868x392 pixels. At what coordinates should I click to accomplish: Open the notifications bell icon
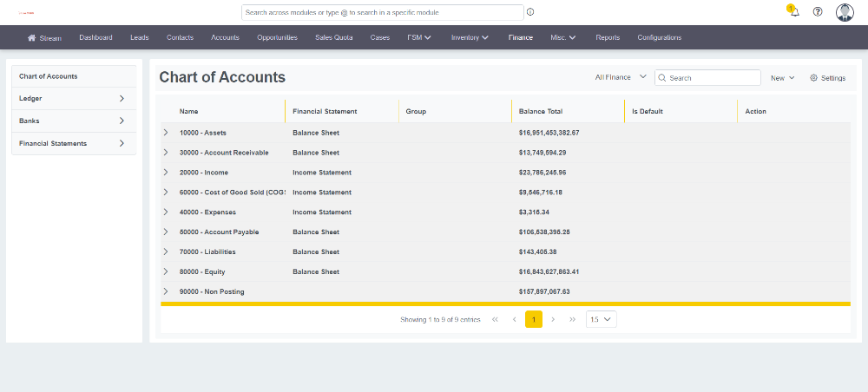794,12
